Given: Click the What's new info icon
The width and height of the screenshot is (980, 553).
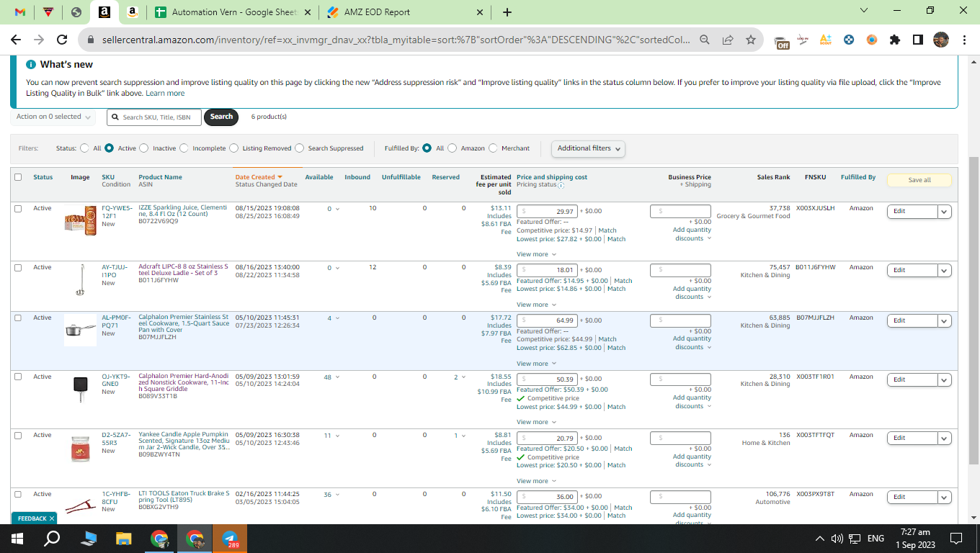Looking at the screenshot, I should [x=31, y=64].
